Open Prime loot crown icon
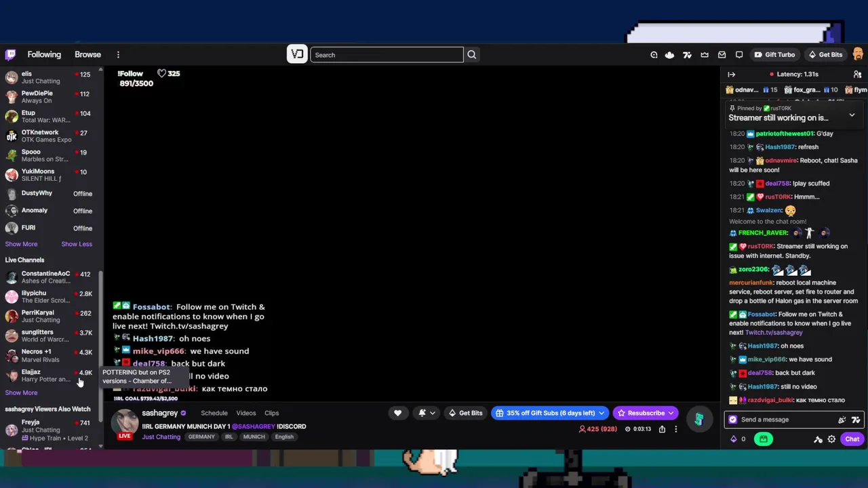Viewport: 868px width, 488px height. (x=705, y=55)
